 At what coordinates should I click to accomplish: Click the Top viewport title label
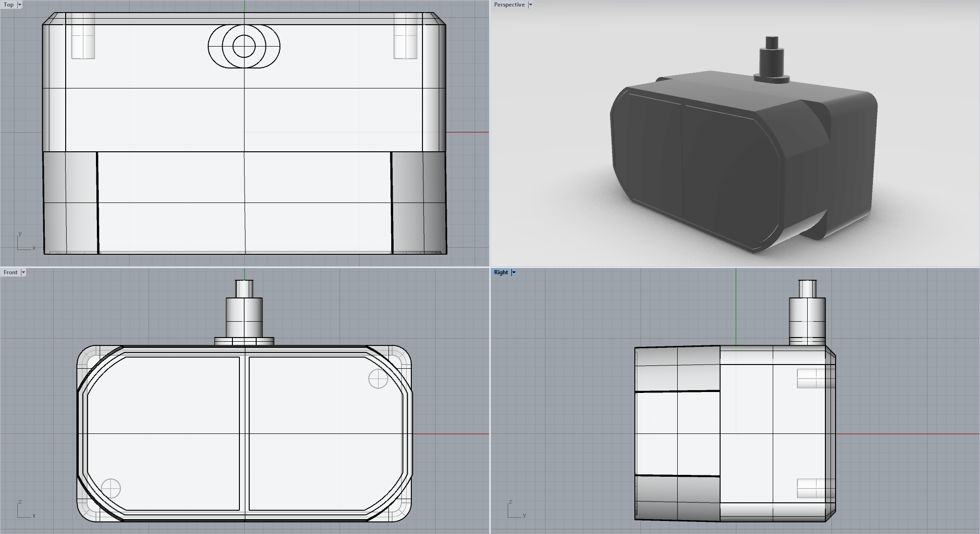[8, 5]
